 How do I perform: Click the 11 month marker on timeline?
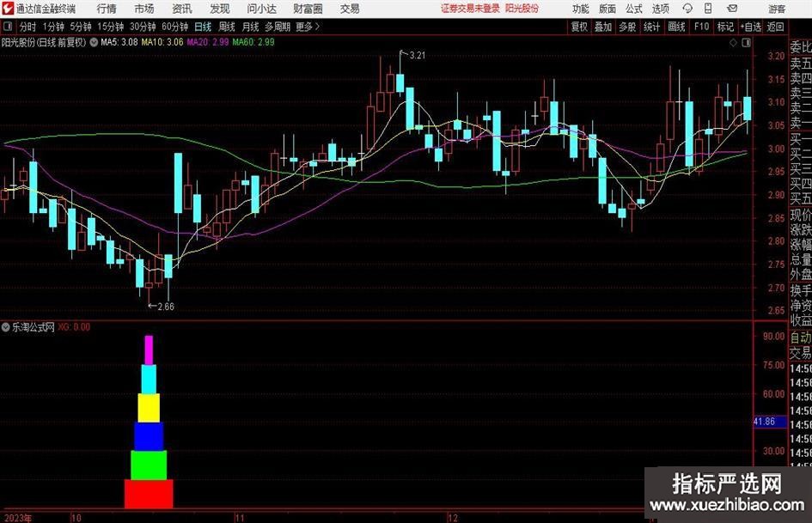click(x=239, y=518)
